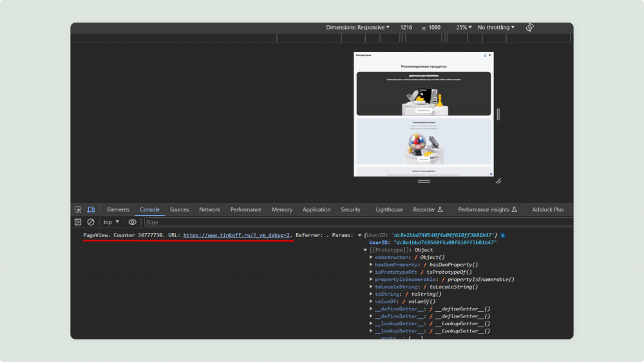Click the console Filter input
644x362 pixels.
(x=357, y=222)
